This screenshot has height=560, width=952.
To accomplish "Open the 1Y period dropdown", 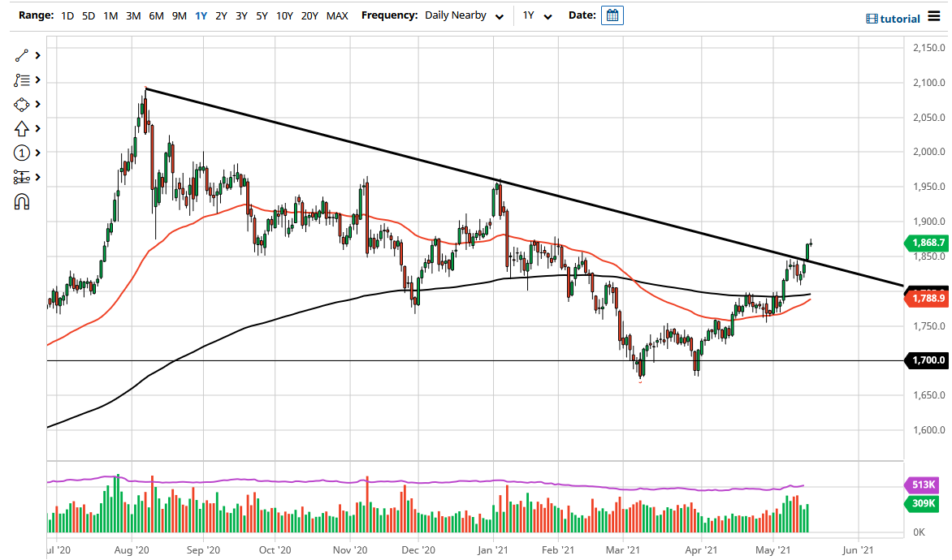I will coord(537,15).
